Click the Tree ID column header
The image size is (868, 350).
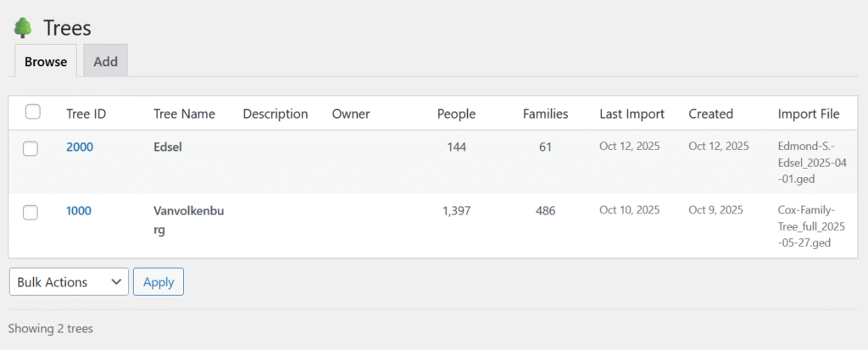[86, 114]
